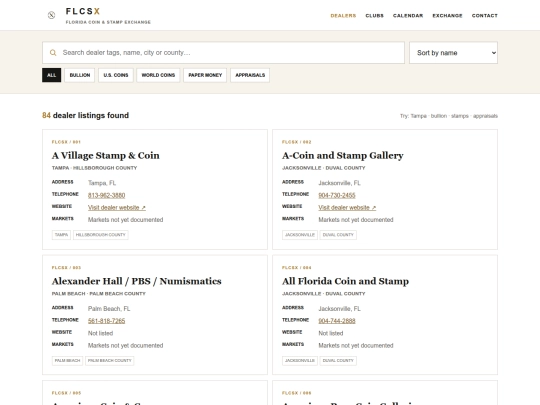Click the Tampa tag on first card

pyautogui.click(x=61, y=235)
